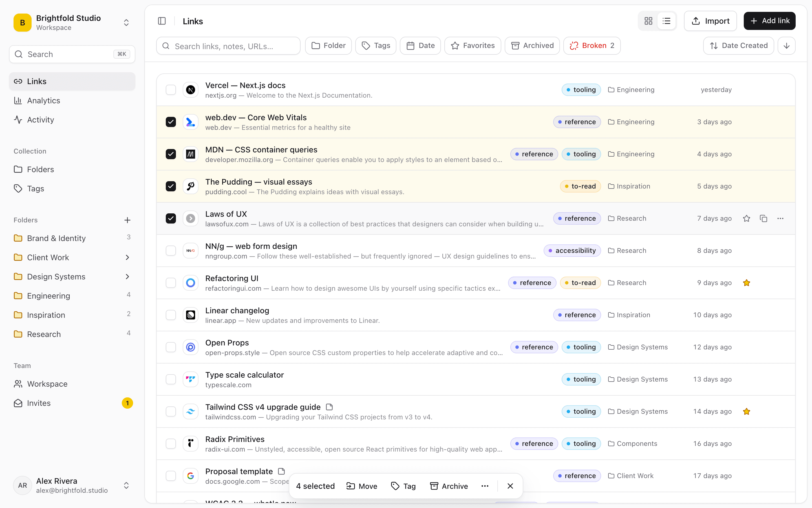Click the MDN favicon

191,154
